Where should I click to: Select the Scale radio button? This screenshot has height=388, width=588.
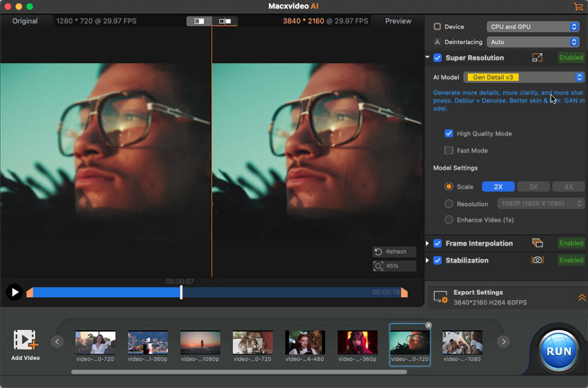448,187
